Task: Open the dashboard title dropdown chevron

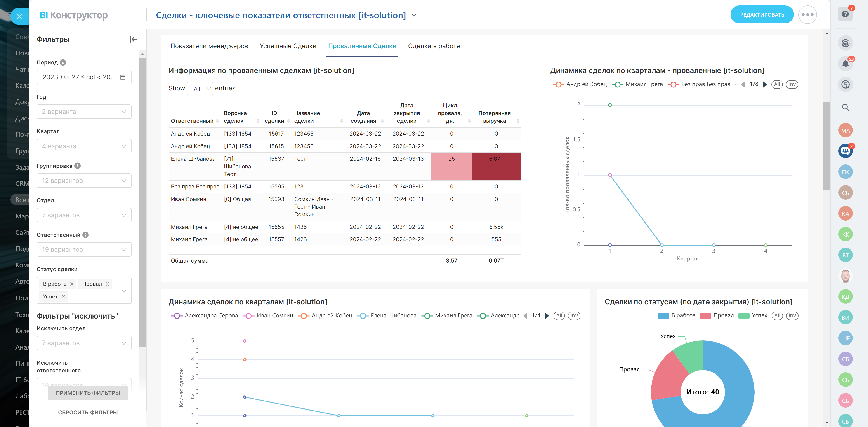Action: (414, 16)
